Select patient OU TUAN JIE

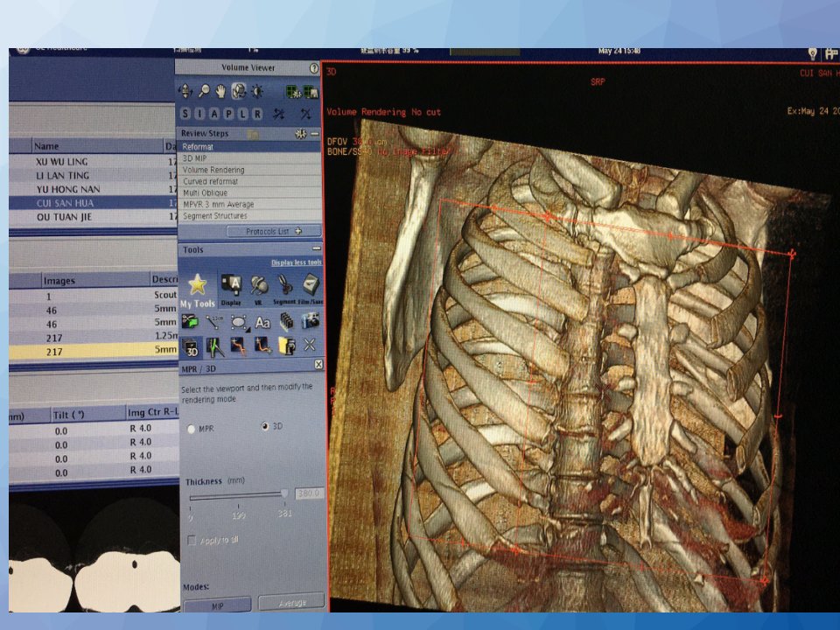[x=93, y=217]
